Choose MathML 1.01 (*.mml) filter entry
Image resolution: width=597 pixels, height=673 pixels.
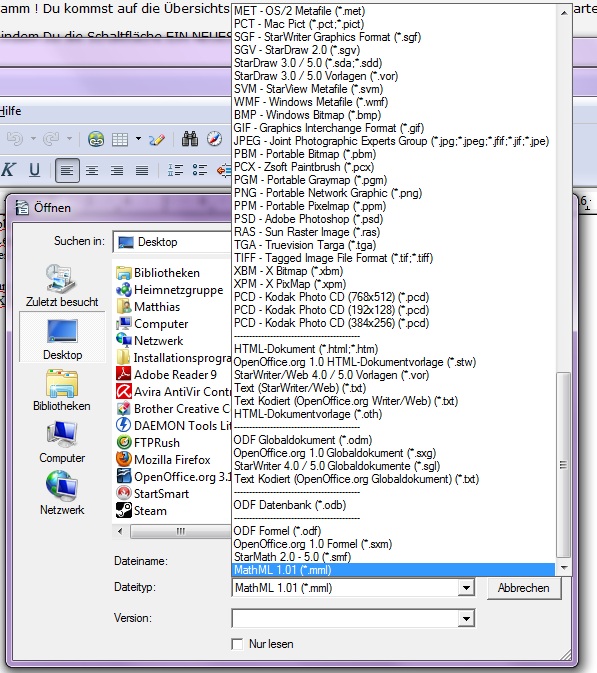tap(394, 570)
